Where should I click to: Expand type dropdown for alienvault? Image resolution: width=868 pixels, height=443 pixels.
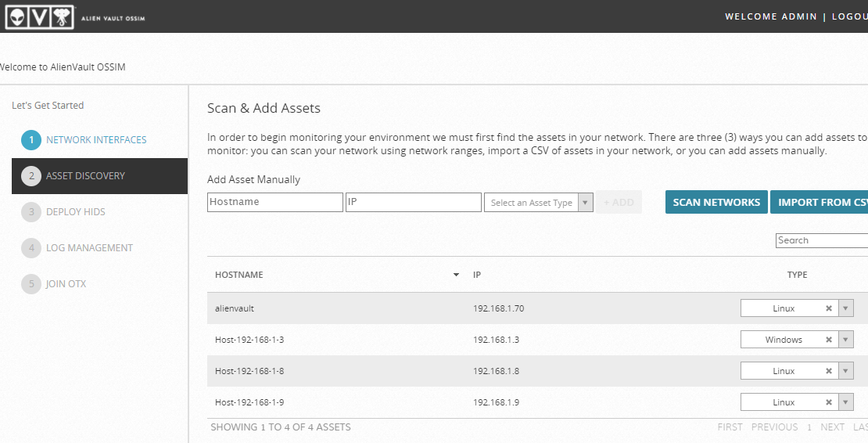tap(846, 308)
